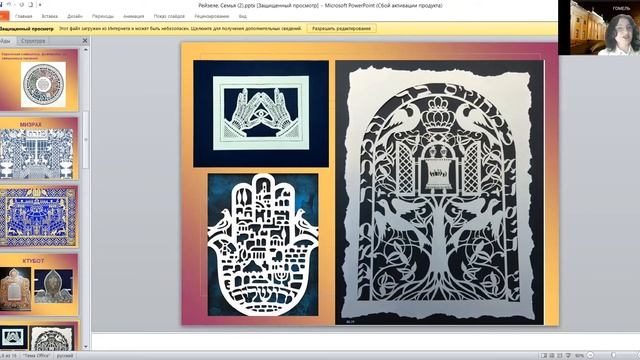640x360 pixels.
Task: Open the Вид ribbon tab
Action: (x=242, y=16)
